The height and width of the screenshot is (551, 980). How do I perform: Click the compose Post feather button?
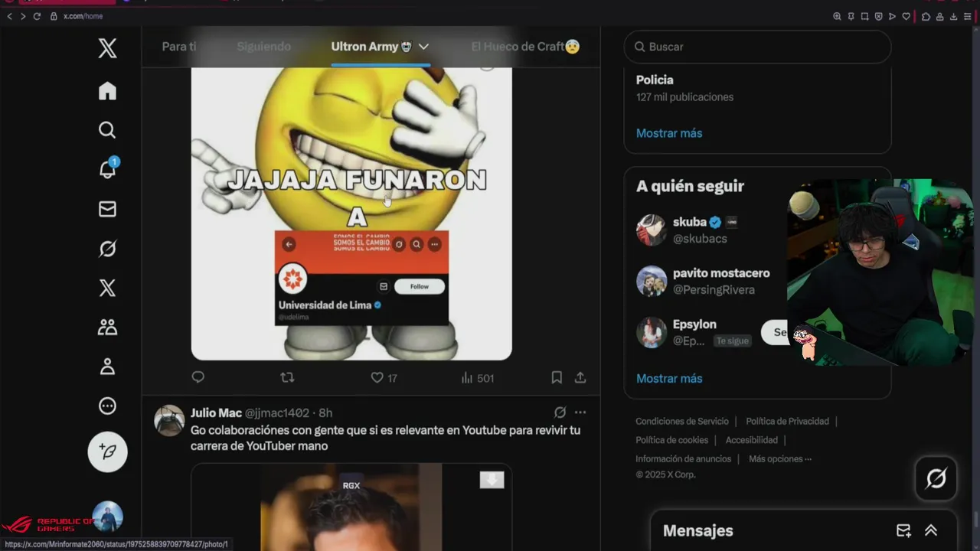[x=107, y=452]
